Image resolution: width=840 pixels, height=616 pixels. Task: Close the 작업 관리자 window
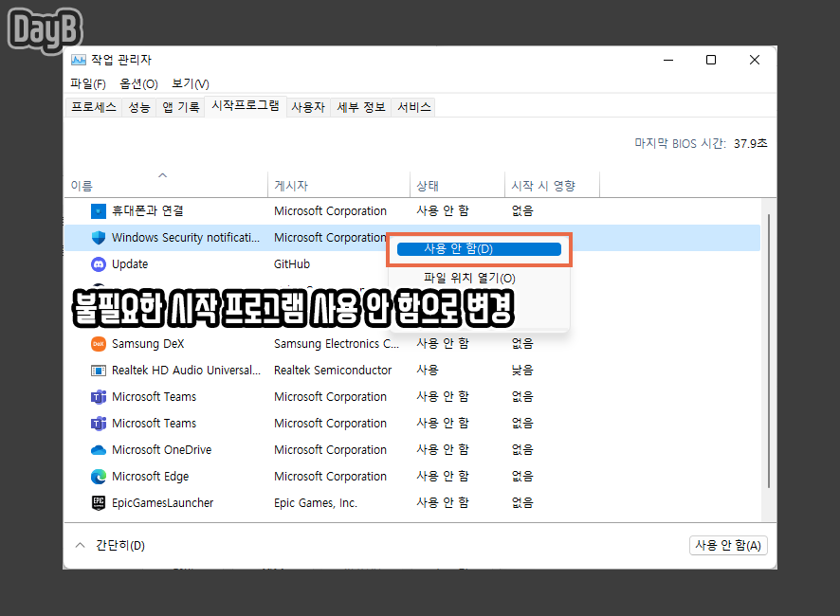(x=755, y=60)
